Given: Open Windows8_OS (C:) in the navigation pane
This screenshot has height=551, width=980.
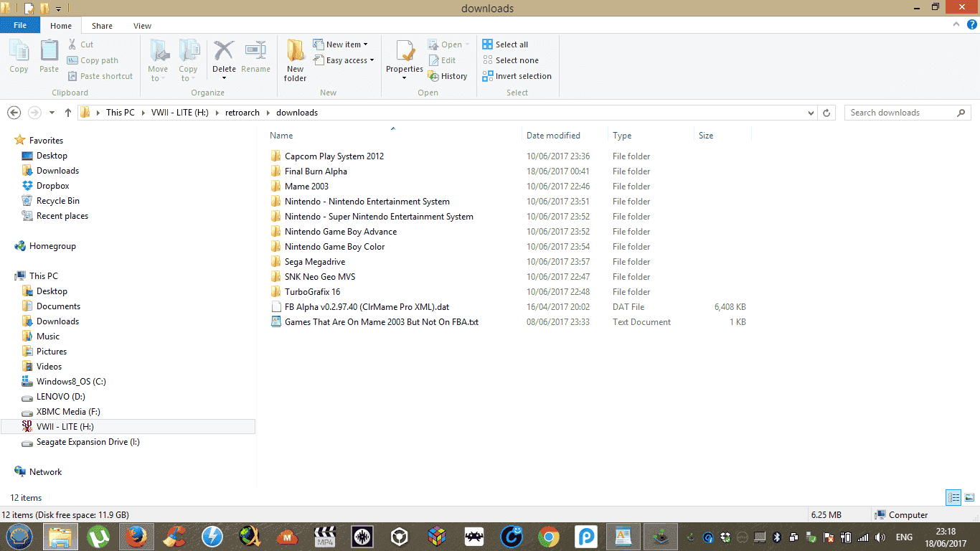Looking at the screenshot, I should pyautogui.click(x=71, y=382).
